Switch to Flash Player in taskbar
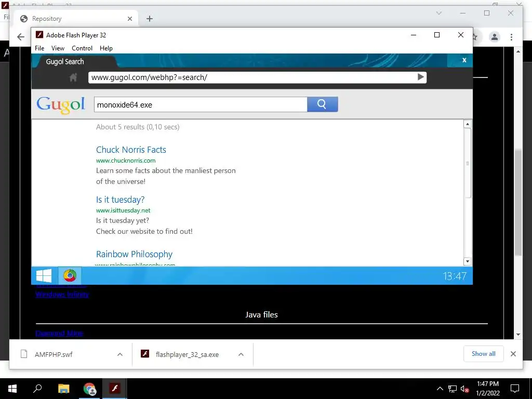Viewport: 532px width, 399px height. 115,388
